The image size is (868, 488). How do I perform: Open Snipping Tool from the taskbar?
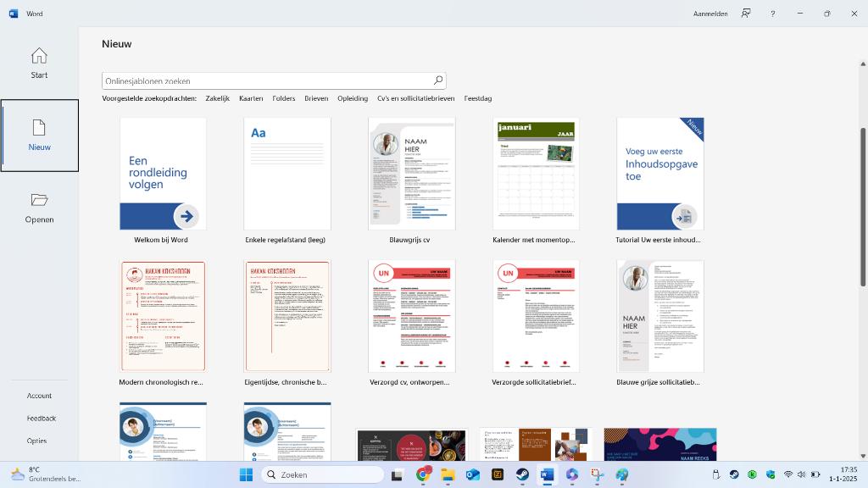(597, 474)
